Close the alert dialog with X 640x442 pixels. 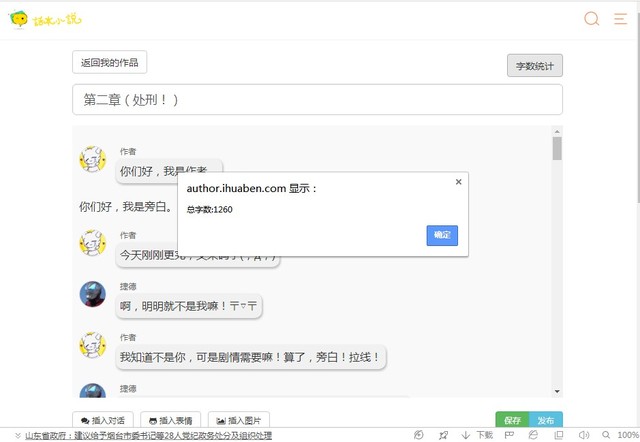tap(458, 182)
